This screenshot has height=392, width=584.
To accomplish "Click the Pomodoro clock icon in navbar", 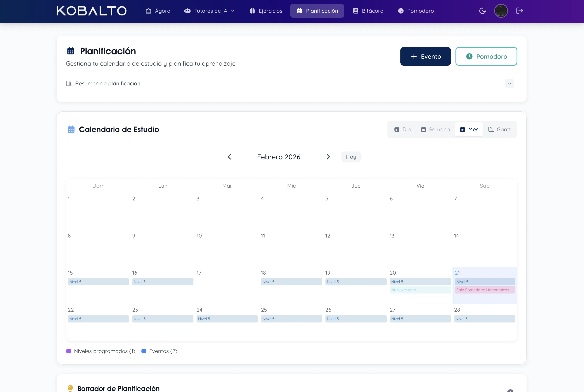I will coord(401,11).
